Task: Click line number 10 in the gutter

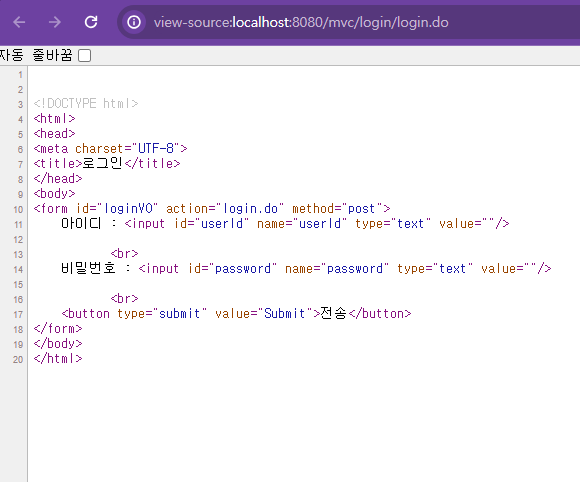Action: [18, 209]
